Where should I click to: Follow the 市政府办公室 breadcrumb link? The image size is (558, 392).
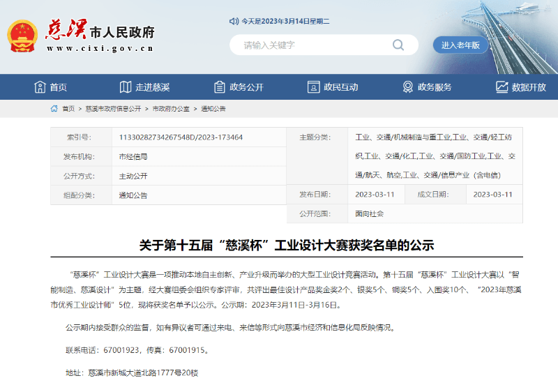171,109
